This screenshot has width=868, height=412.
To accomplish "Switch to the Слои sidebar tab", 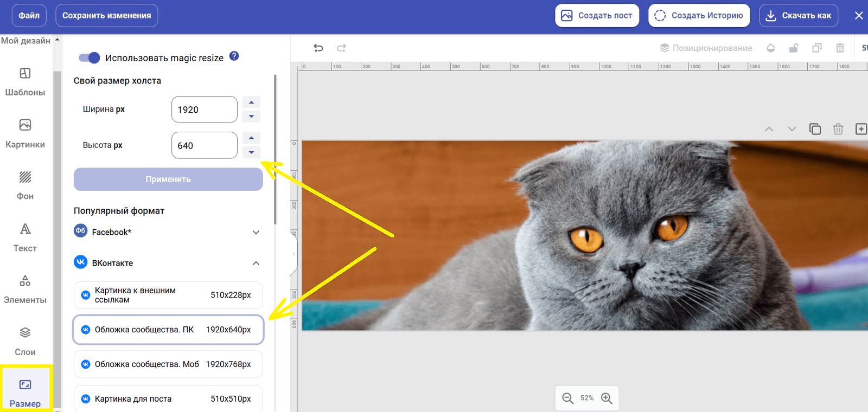I will 25,341.
